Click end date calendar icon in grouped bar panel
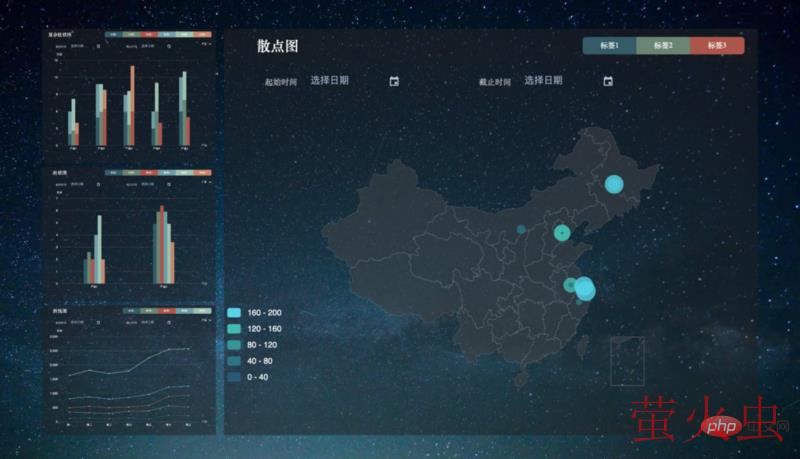800x459 pixels. click(x=169, y=184)
